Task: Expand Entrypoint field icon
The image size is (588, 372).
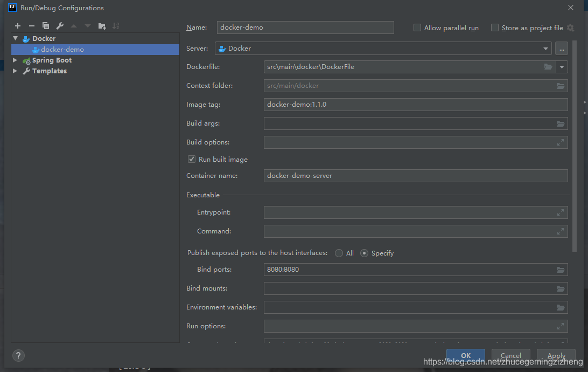Action: (x=560, y=212)
